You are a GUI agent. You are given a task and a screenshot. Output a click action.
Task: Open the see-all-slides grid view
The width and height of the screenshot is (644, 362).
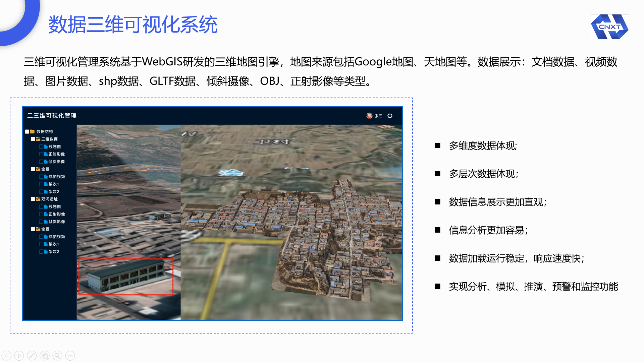45,356
